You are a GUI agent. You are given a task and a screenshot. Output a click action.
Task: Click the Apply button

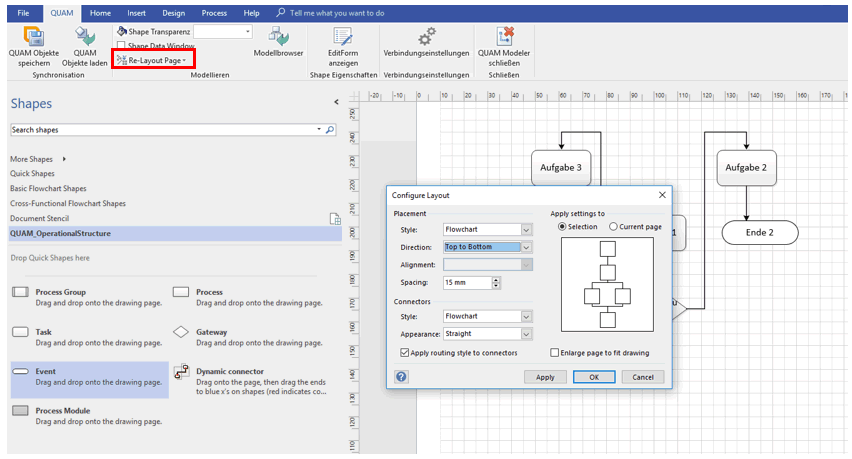tap(545, 377)
